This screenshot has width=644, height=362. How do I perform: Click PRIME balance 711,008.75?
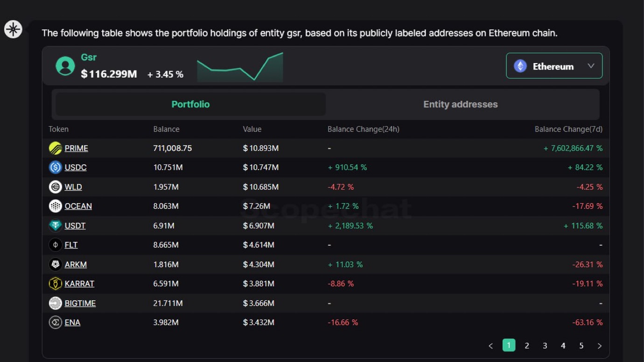coord(173,148)
